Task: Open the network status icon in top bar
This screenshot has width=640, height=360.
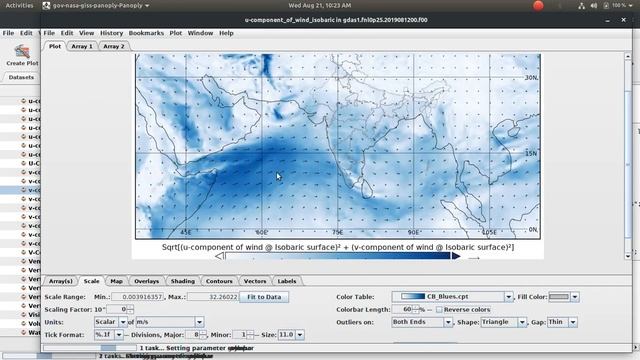Action: [581, 6]
